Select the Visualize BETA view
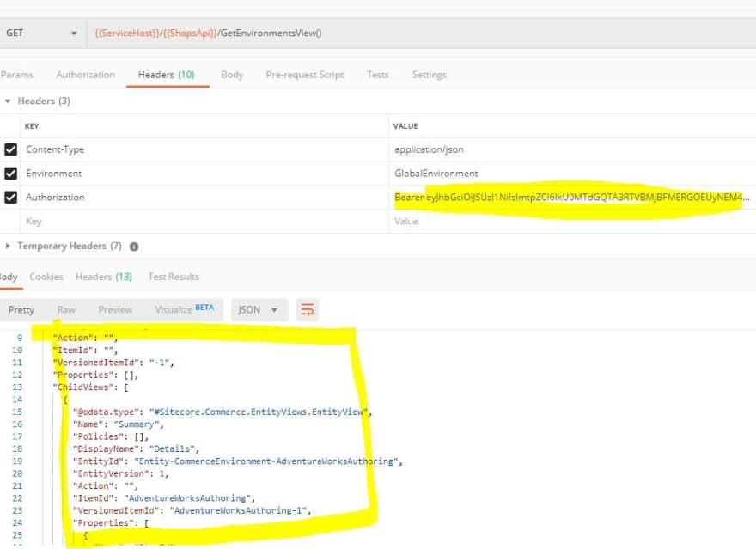Image resolution: width=756 pixels, height=549 pixels. click(x=185, y=309)
